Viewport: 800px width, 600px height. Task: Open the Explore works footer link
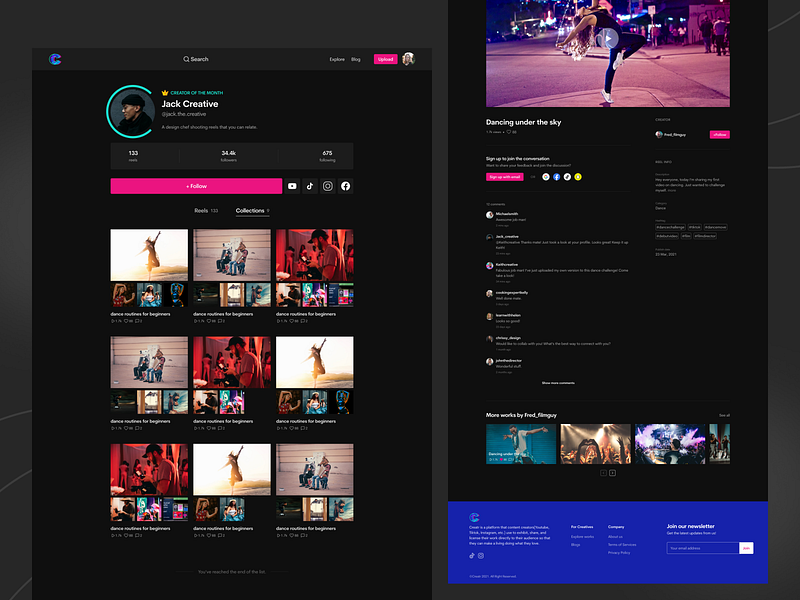[582, 537]
